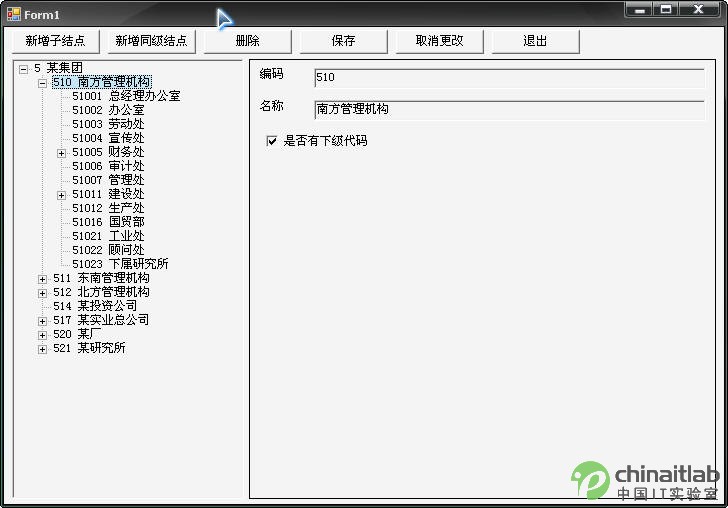728x508 pixels.
Task: Select tree item 51006 审计处
Action: coord(108,166)
